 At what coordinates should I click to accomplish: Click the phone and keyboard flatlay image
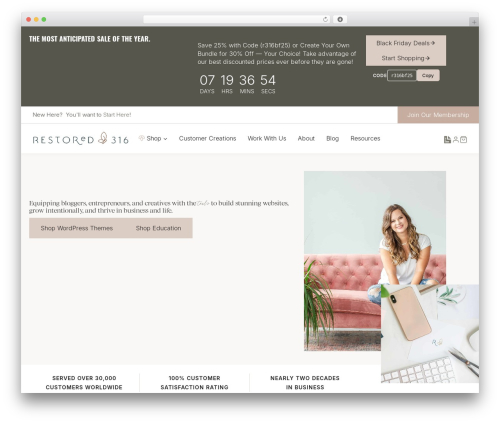click(x=430, y=333)
